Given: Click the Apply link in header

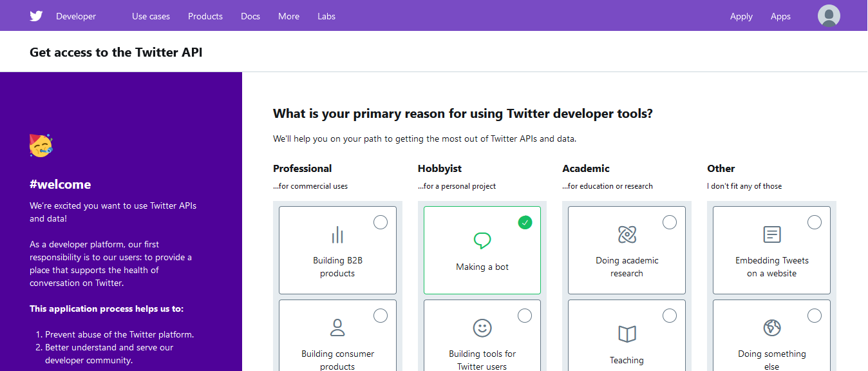Looking at the screenshot, I should [741, 16].
